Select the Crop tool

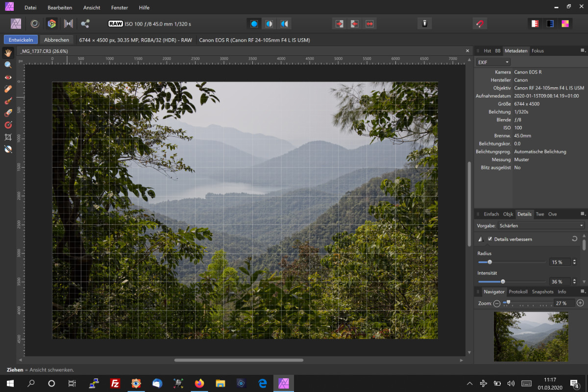click(x=8, y=137)
